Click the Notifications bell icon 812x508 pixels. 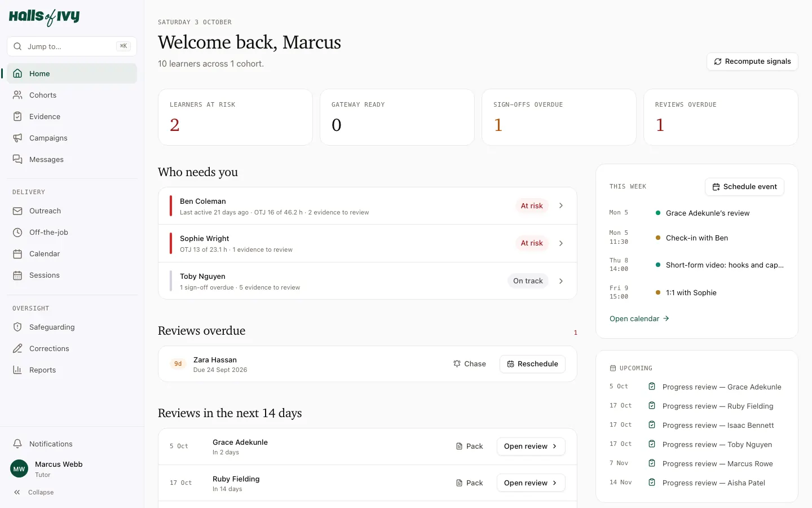click(x=17, y=444)
